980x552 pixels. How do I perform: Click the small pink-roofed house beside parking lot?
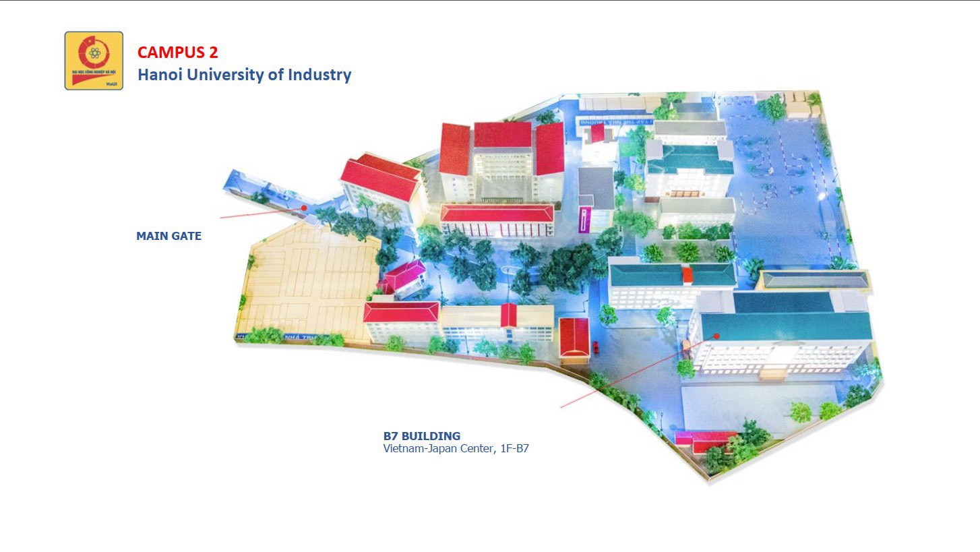(x=404, y=275)
